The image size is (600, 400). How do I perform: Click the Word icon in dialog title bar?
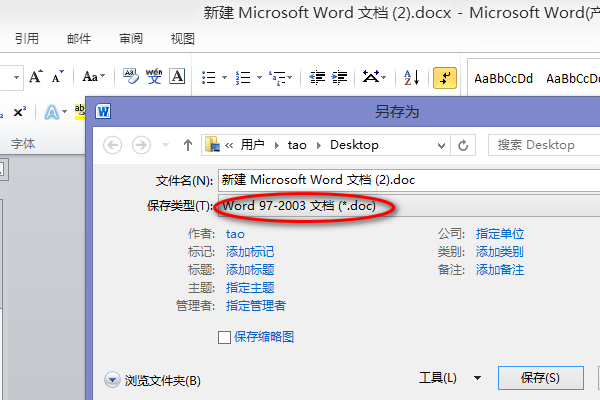[x=103, y=112]
